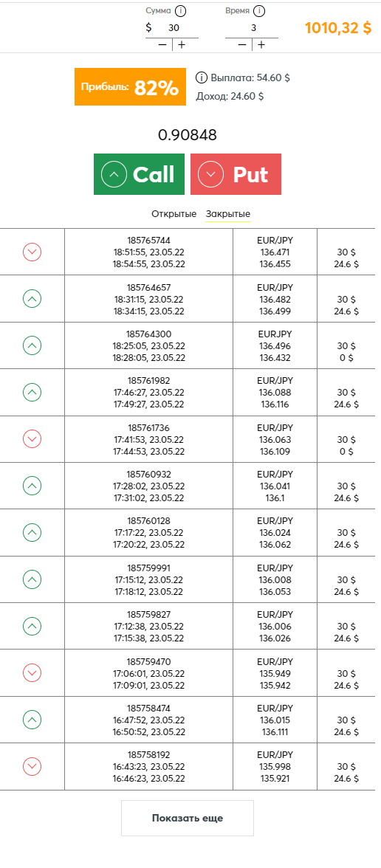Viewport: 381px width, 868px height.
Task: Click the info icon next to Сумма
Action: 180,10
